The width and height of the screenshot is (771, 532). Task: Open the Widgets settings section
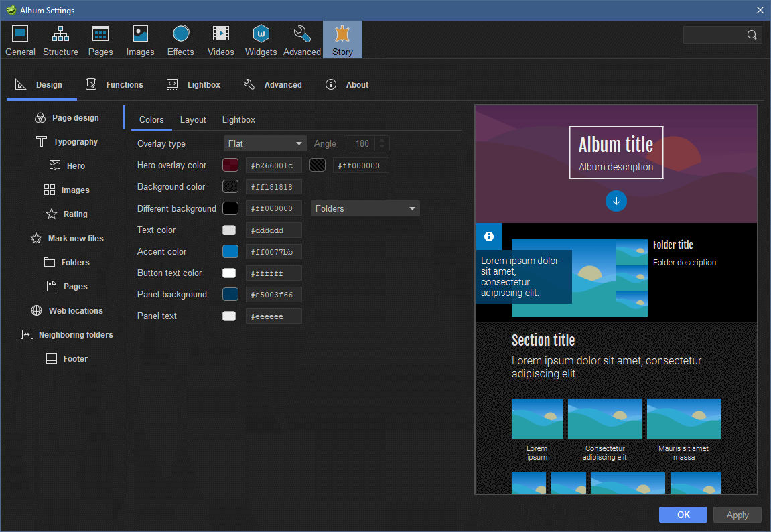(261, 39)
